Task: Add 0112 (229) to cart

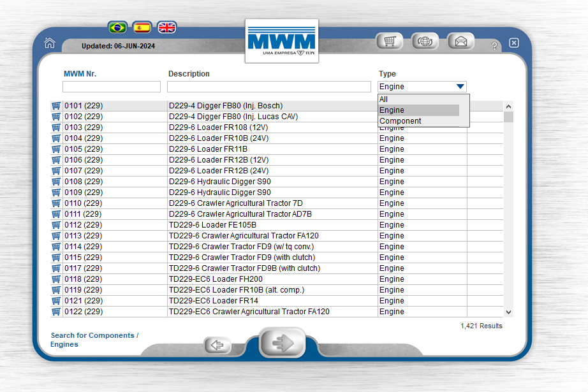Action: tap(56, 225)
